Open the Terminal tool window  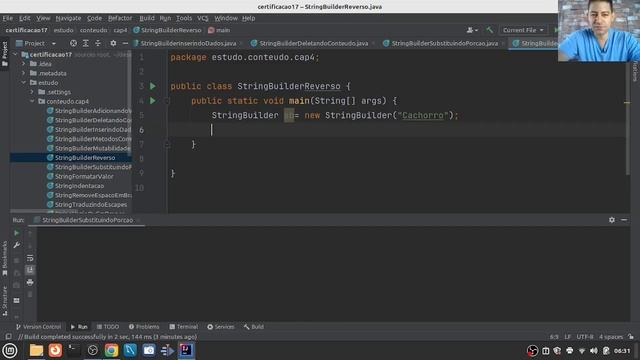pos(184,327)
